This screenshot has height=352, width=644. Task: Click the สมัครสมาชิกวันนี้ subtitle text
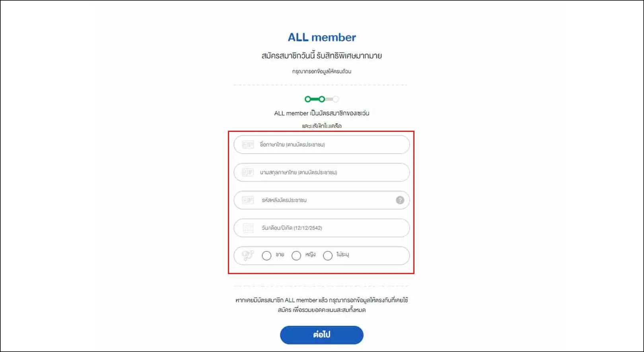pyautogui.click(x=322, y=56)
